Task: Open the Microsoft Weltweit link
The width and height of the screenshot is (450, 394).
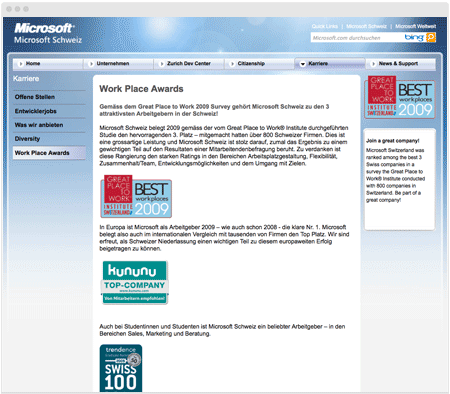Action: (x=415, y=26)
